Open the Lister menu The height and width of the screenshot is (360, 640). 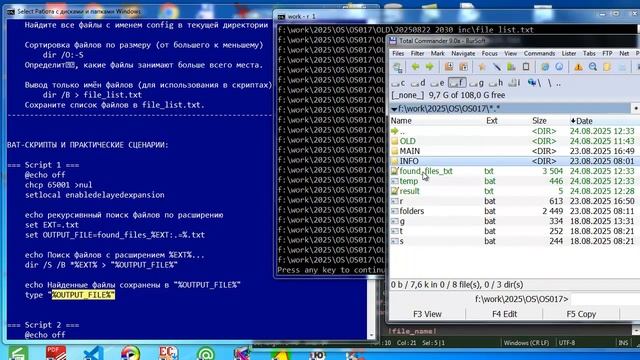click(x=569, y=53)
